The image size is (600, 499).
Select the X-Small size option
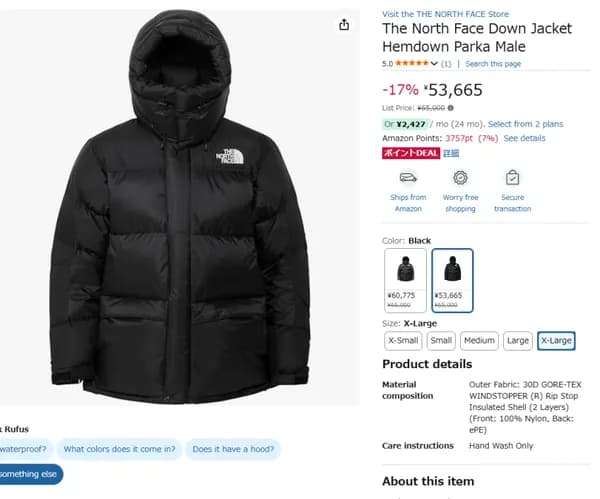(x=403, y=341)
